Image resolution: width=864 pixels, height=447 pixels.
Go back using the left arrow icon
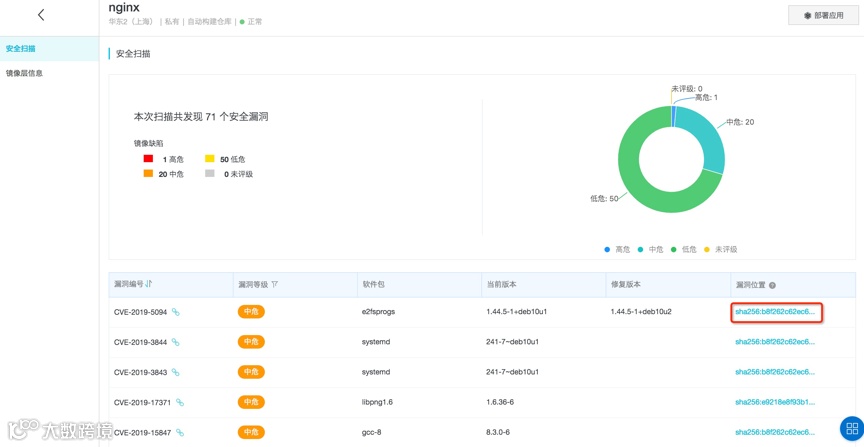41,15
